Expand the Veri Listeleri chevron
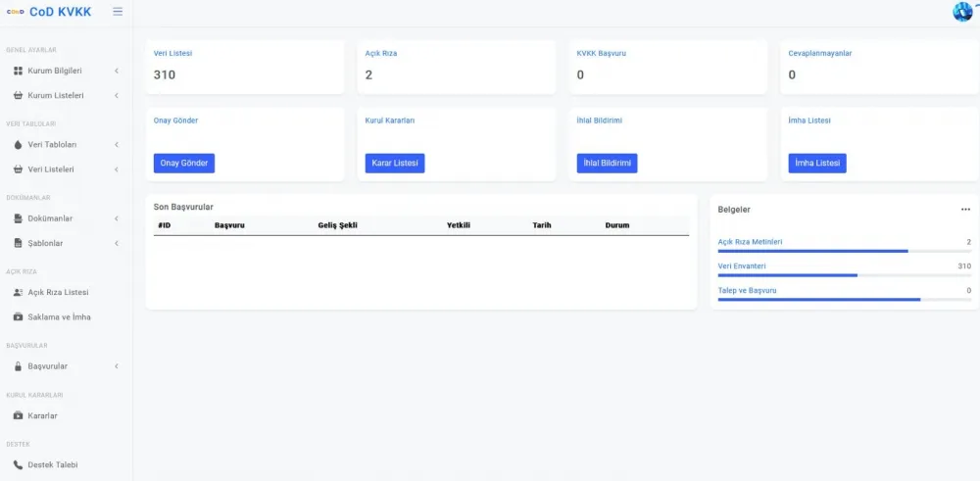 tap(117, 169)
